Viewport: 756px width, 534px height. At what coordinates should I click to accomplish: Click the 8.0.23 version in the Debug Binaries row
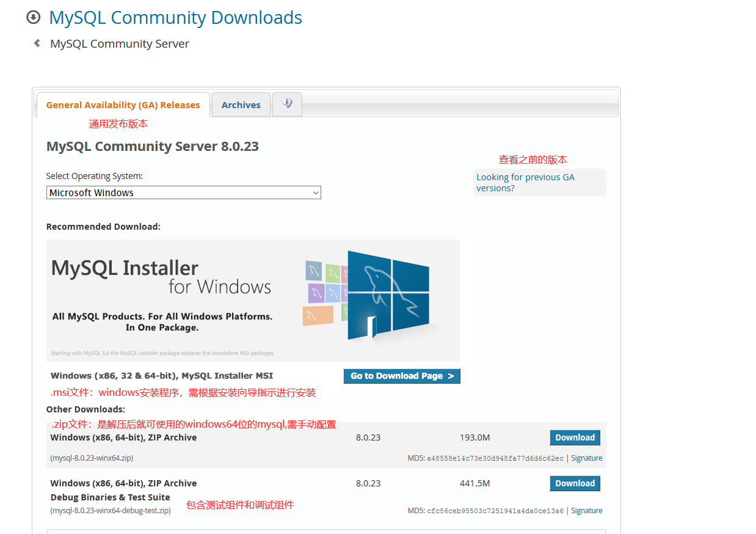(x=368, y=483)
